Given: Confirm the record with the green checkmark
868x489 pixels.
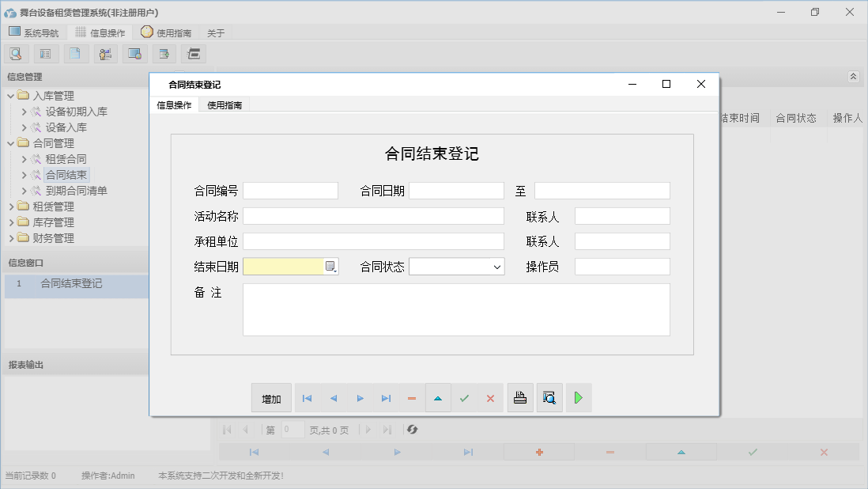Looking at the screenshot, I should pos(465,398).
